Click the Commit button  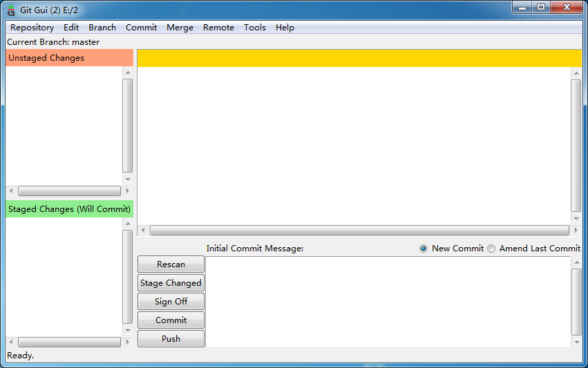coord(171,320)
